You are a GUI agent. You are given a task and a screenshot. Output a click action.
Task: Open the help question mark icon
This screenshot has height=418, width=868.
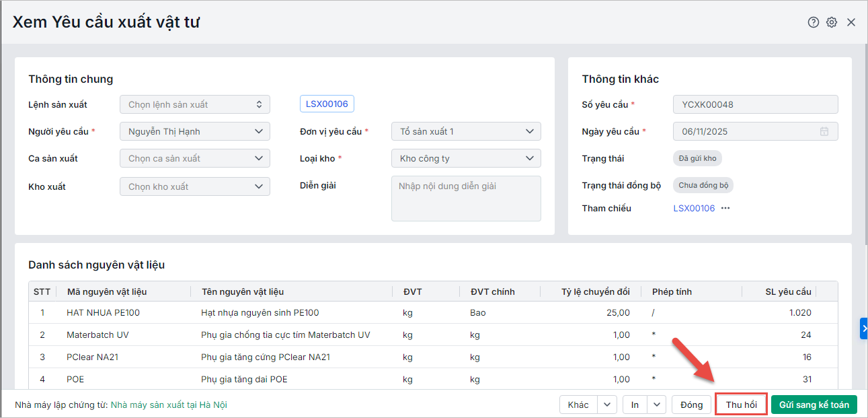click(x=814, y=22)
